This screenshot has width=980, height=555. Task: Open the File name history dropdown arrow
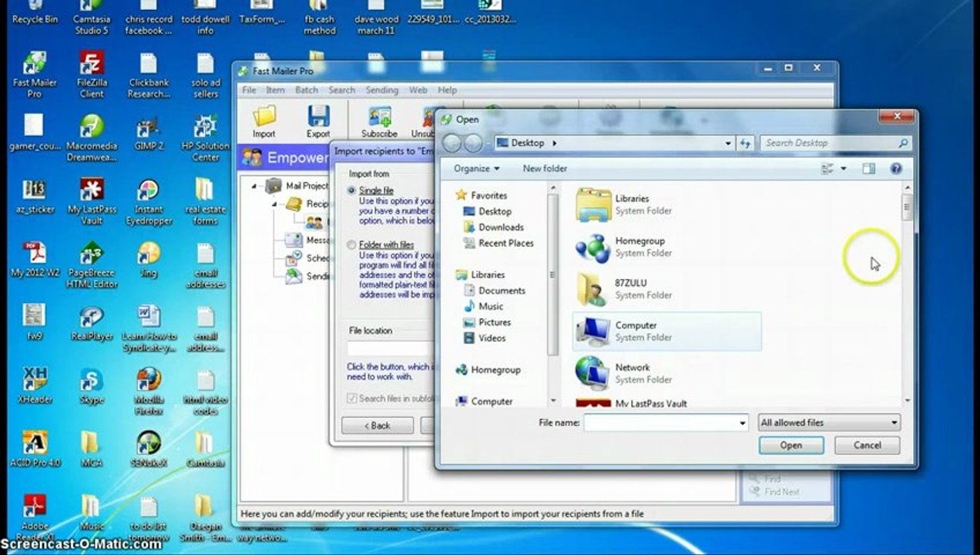(743, 422)
